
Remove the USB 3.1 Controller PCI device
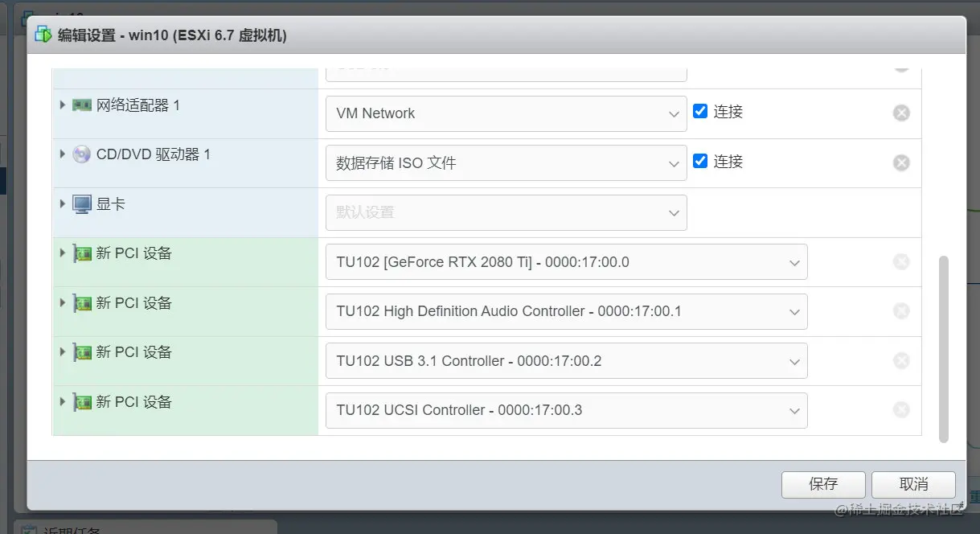point(901,361)
